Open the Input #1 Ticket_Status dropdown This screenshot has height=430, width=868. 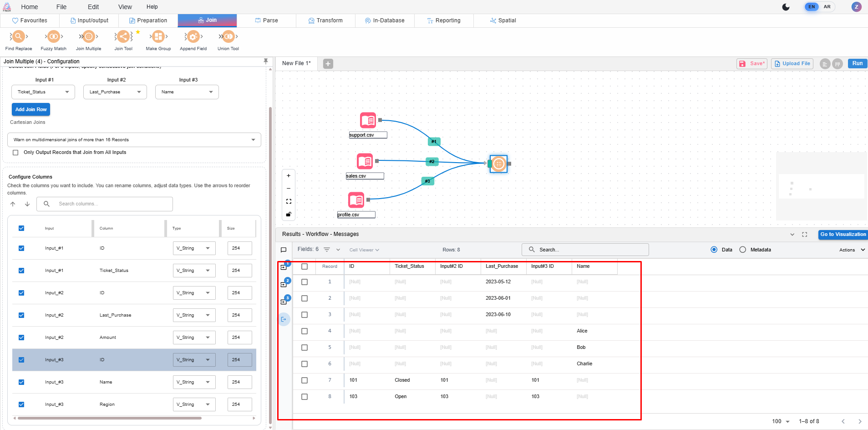pyautogui.click(x=43, y=92)
